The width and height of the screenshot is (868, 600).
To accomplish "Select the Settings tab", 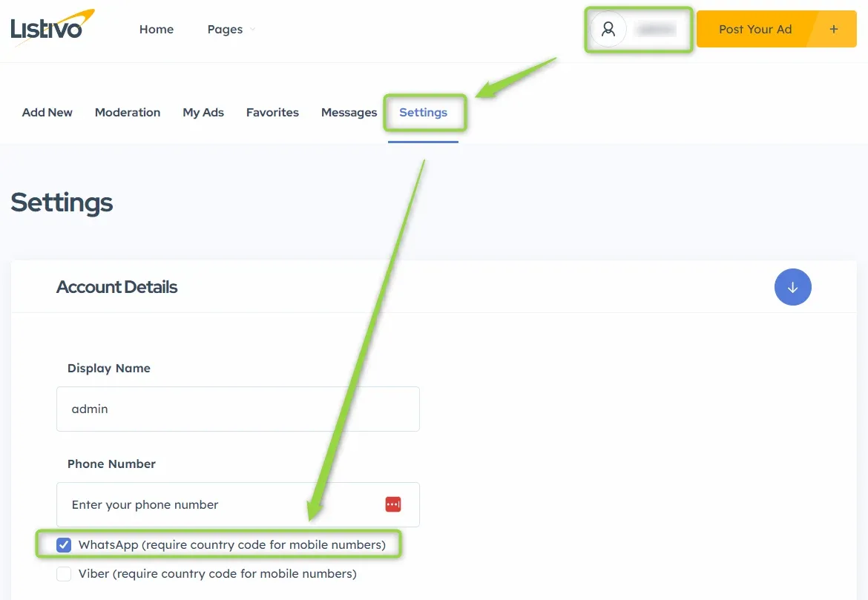I will (x=423, y=113).
